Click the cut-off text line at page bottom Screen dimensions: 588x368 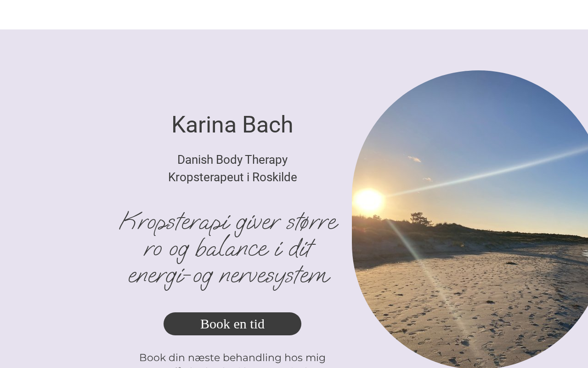[x=232, y=367]
